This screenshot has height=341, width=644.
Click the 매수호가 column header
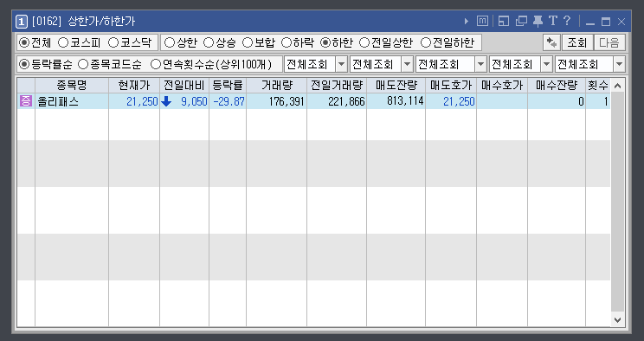click(x=502, y=86)
